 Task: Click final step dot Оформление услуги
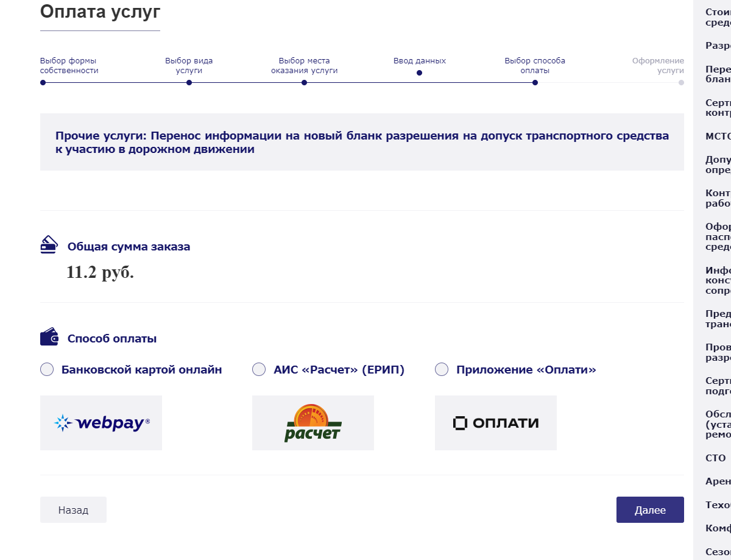click(x=681, y=83)
